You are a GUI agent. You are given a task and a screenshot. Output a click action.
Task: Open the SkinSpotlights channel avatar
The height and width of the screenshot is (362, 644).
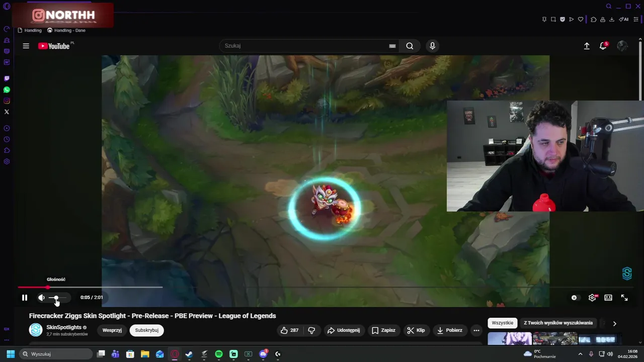click(x=36, y=330)
